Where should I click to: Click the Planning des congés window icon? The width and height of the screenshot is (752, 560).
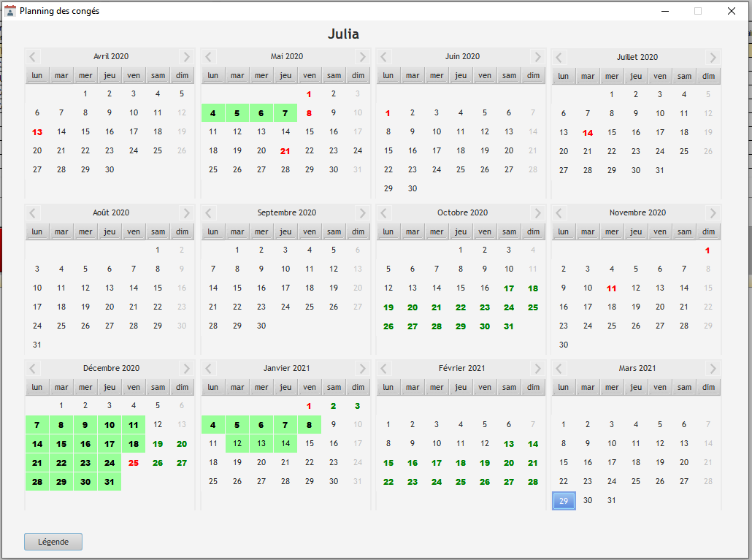tap(10, 11)
